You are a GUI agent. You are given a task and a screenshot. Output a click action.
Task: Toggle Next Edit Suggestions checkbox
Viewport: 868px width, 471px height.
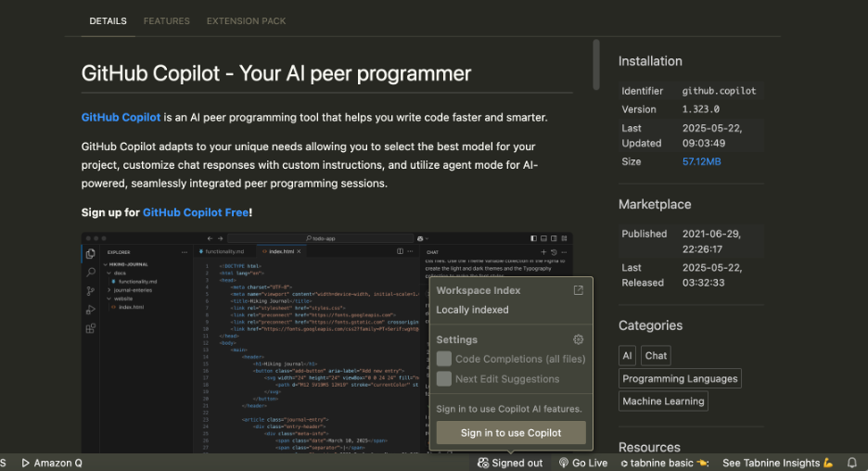[444, 378]
